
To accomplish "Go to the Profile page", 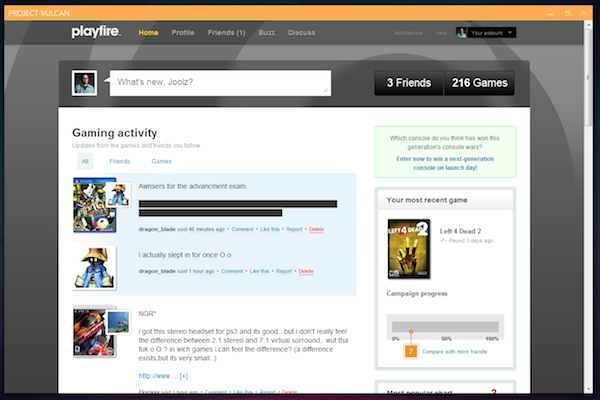I will pos(183,33).
